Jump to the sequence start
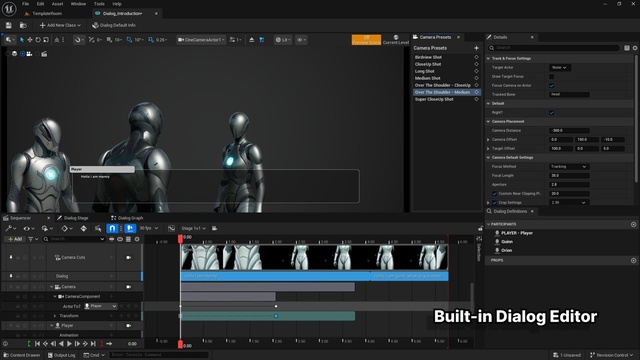The width and height of the screenshot is (640, 360). (37, 344)
